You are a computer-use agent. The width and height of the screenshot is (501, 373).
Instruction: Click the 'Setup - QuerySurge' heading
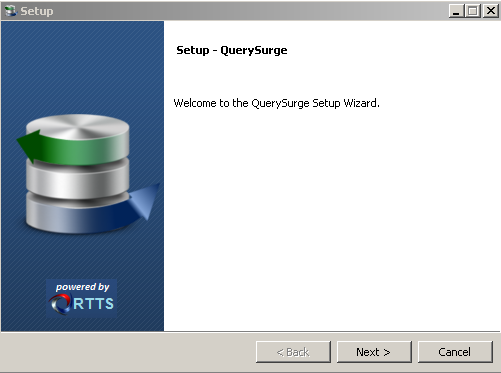(232, 50)
